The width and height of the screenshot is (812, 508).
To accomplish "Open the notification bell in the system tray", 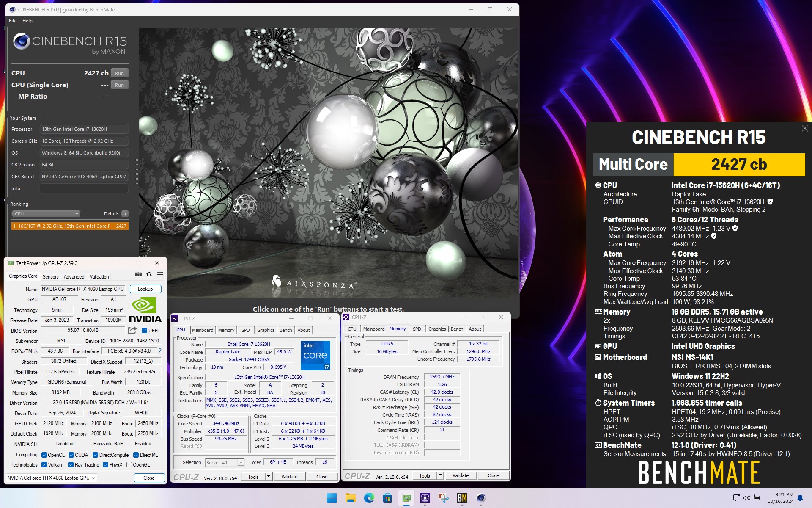I will 800,498.
